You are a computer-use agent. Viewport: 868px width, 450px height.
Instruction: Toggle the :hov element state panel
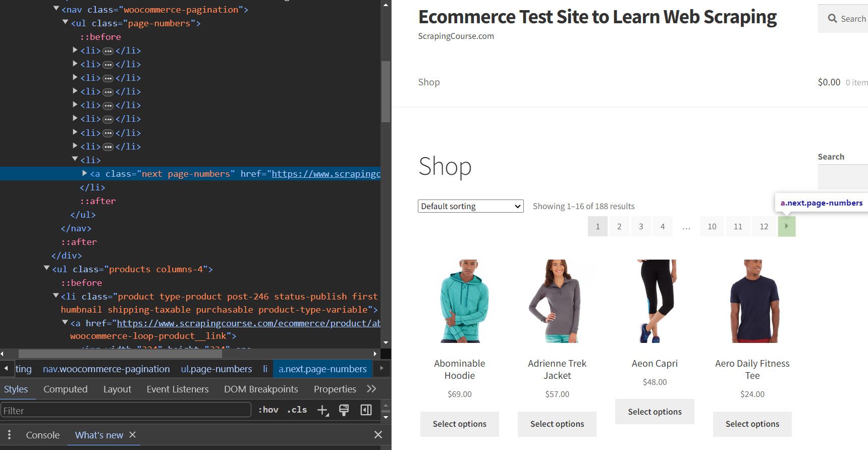(x=268, y=410)
